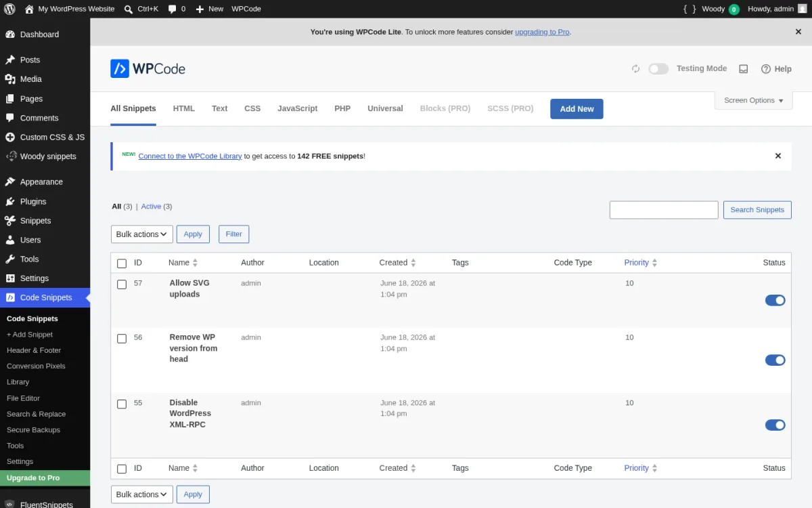
Task: Disable the Allow SVG uploads snippet
Action: [775, 300]
